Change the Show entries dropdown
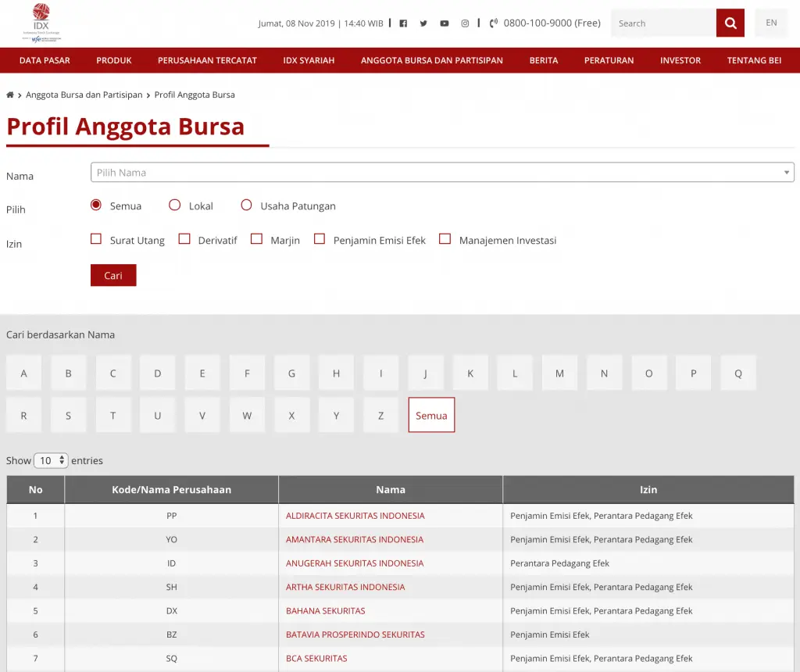Image resolution: width=800 pixels, height=672 pixels. [x=50, y=460]
